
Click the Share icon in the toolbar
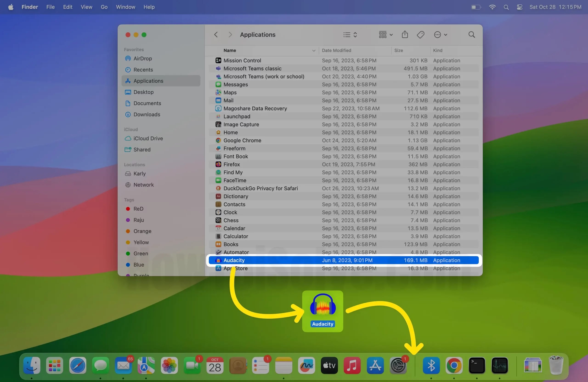click(x=404, y=35)
